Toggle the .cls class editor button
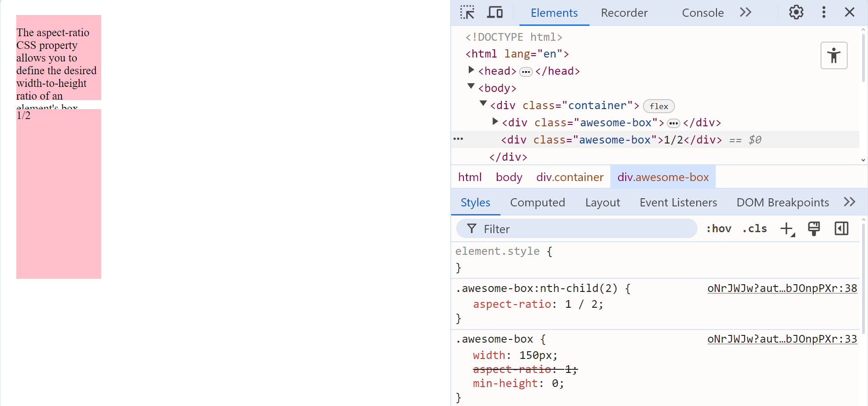The height and width of the screenshot is (406, 868). click(x=755, y=229)
